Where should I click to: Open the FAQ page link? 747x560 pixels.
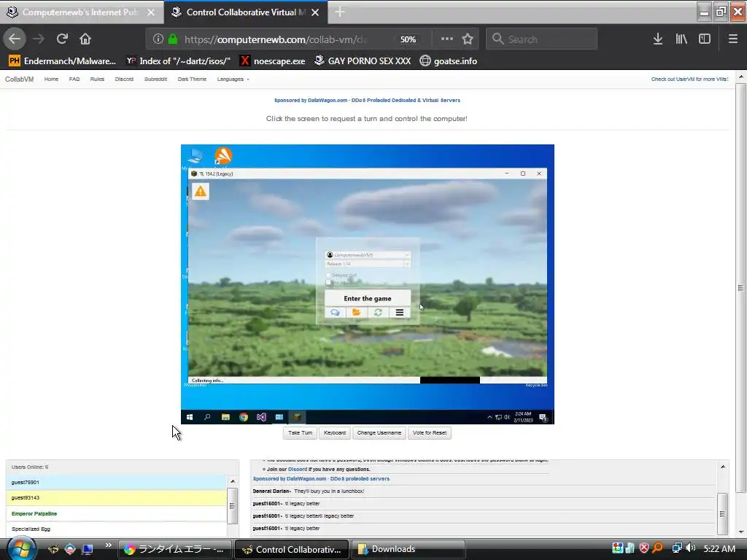74,79
